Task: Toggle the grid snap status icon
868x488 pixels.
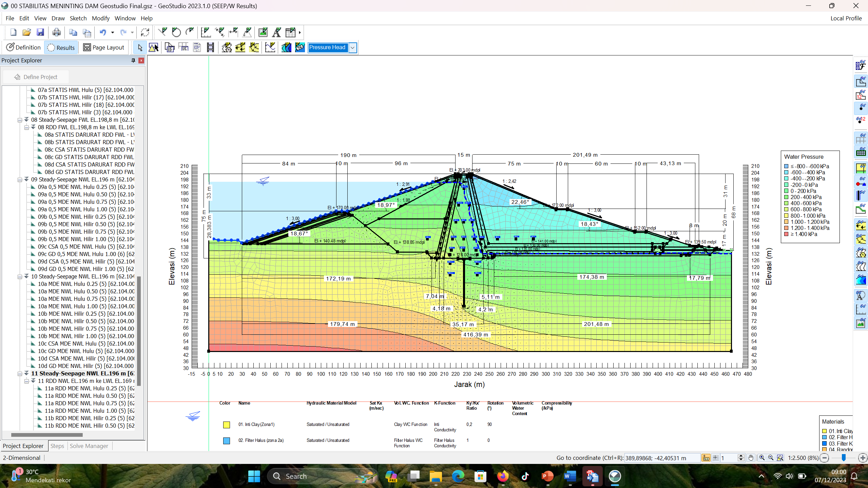Action: click(715, 458)
